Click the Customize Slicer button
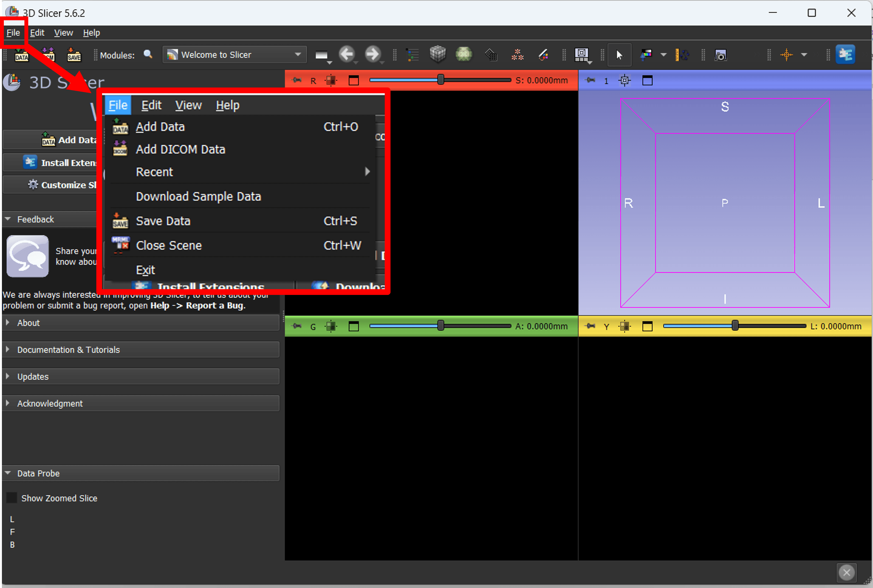Image resolution: width=873 pixels, height=588 pixels. (x=50, y=185)
